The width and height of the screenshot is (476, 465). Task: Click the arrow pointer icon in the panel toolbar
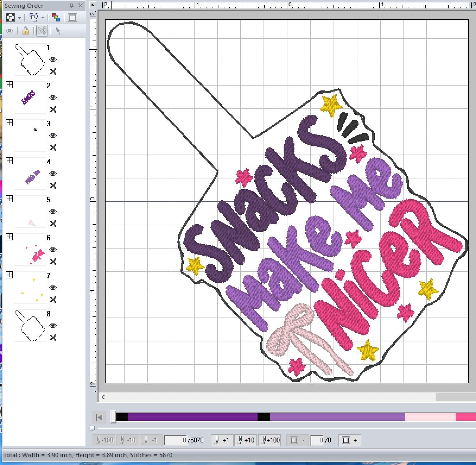point(58,31)
